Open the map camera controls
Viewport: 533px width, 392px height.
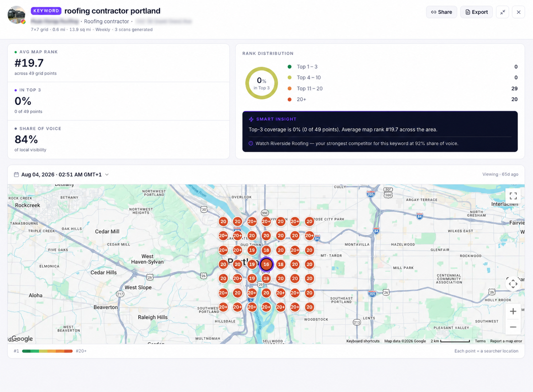tap(513, 284)
